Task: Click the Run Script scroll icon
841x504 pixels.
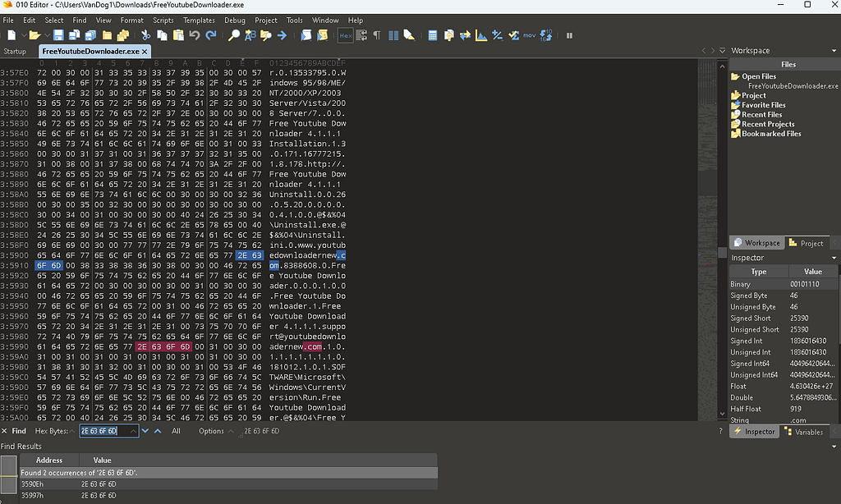Action: coord(306,35)
